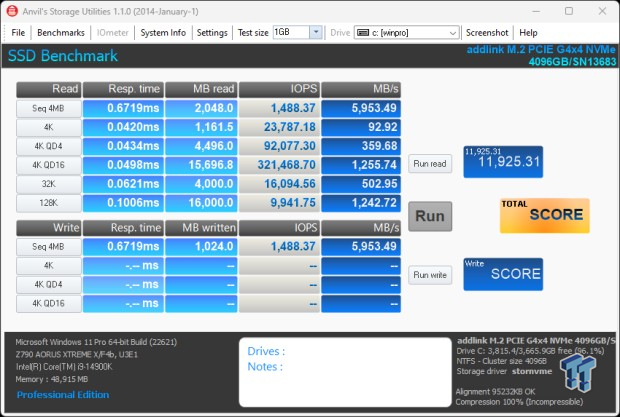The image size is (620, 417).
Task: Open System Info from the toolbar
Action: point(163,32)
